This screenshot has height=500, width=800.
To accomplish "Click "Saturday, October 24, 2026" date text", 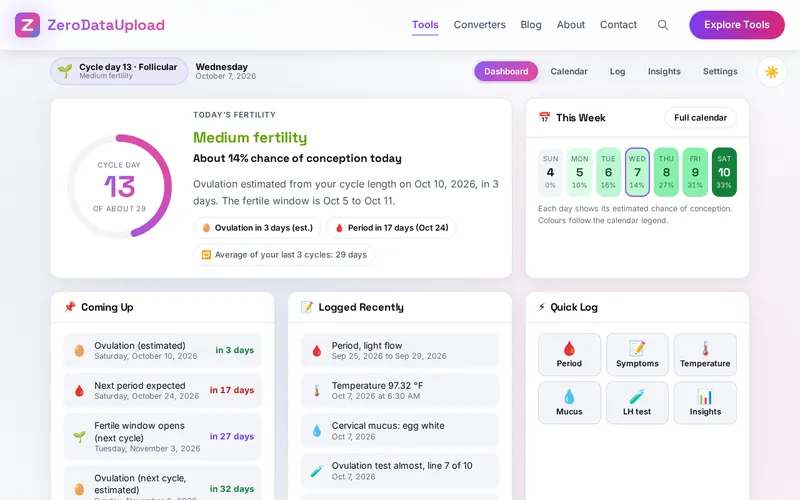I will 147,396.
